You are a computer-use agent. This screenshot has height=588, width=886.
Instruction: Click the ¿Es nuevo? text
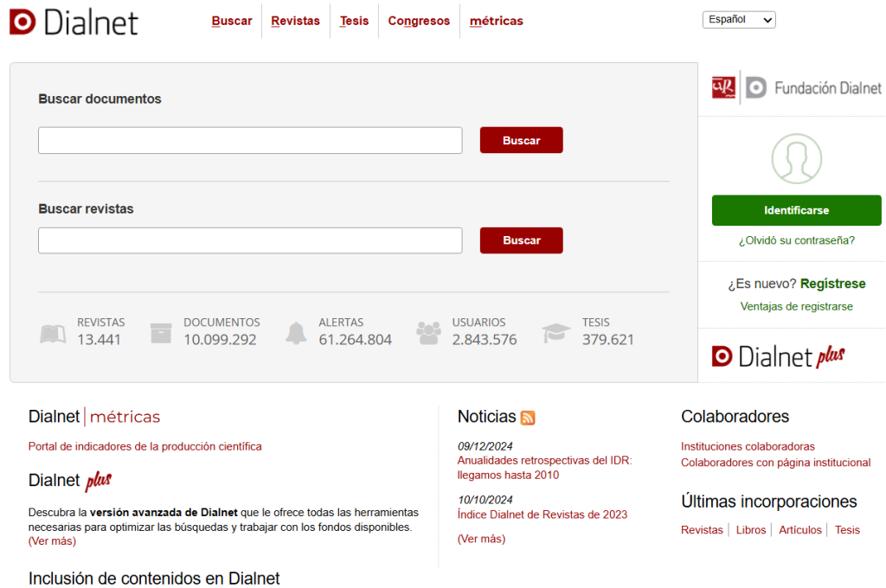(761, 284)
